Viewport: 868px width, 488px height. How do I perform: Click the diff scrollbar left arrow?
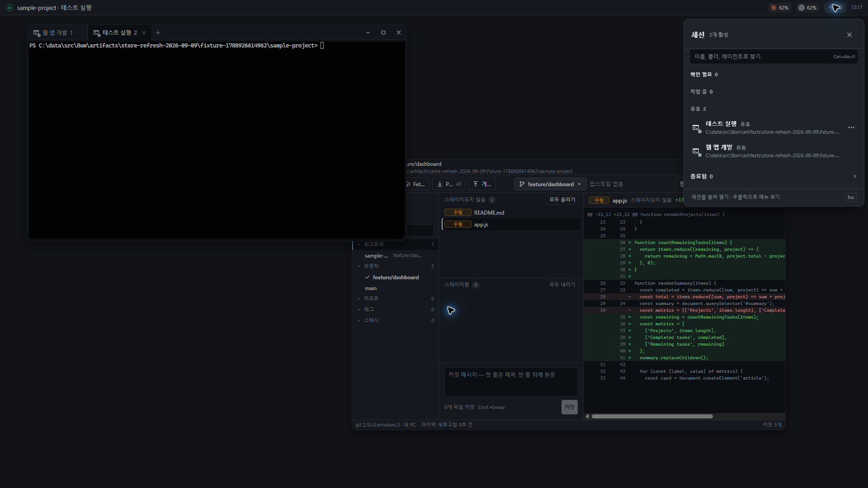[587, 416]
